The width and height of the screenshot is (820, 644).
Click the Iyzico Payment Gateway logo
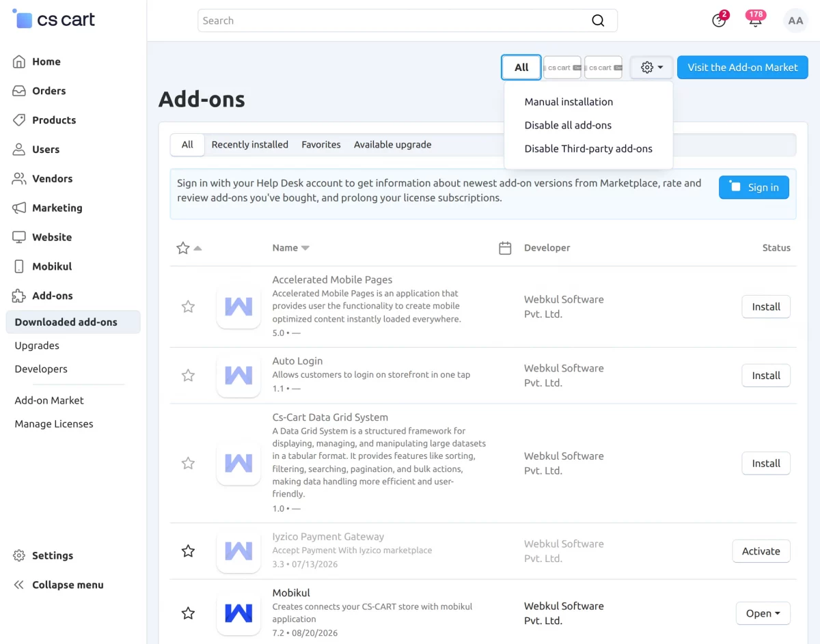238,551
